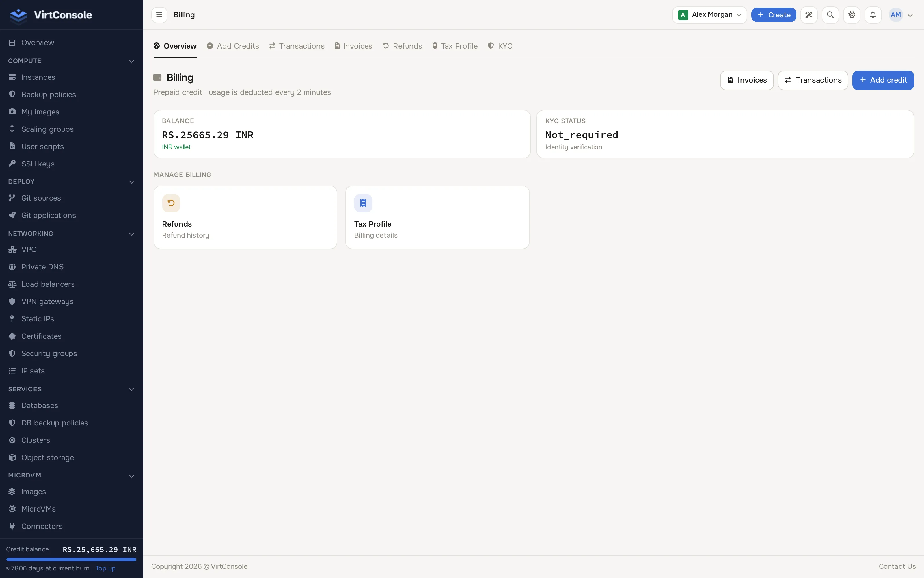Click the Top up link
The image size is (924, 578).
[x=105, y=568]
